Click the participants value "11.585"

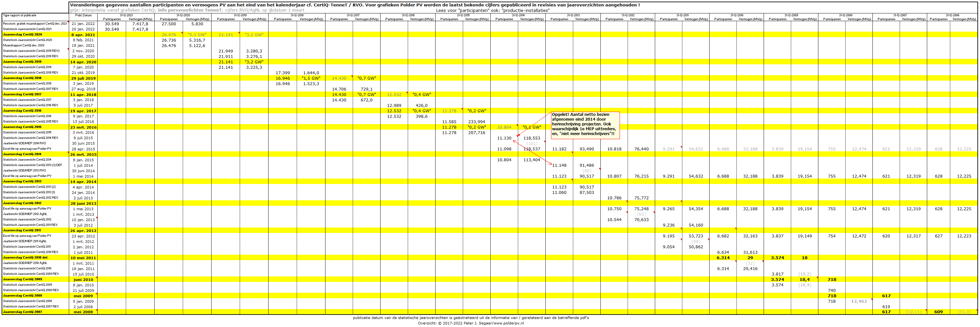point(449,122)
